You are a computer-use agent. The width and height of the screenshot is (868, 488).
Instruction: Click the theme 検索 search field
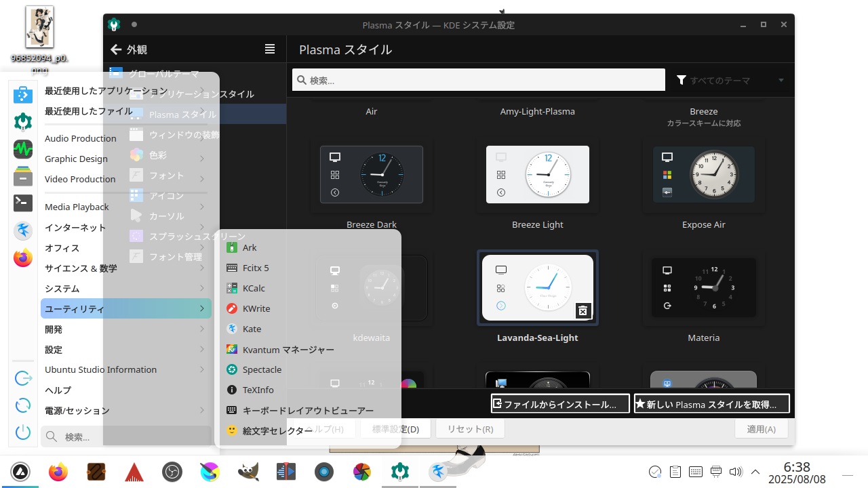coord(479,80)
